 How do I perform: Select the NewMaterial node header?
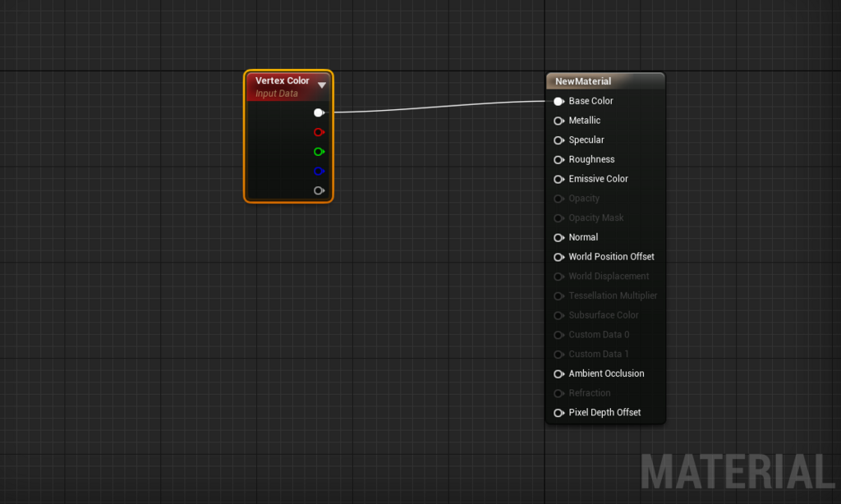click(x=605, y=81)
